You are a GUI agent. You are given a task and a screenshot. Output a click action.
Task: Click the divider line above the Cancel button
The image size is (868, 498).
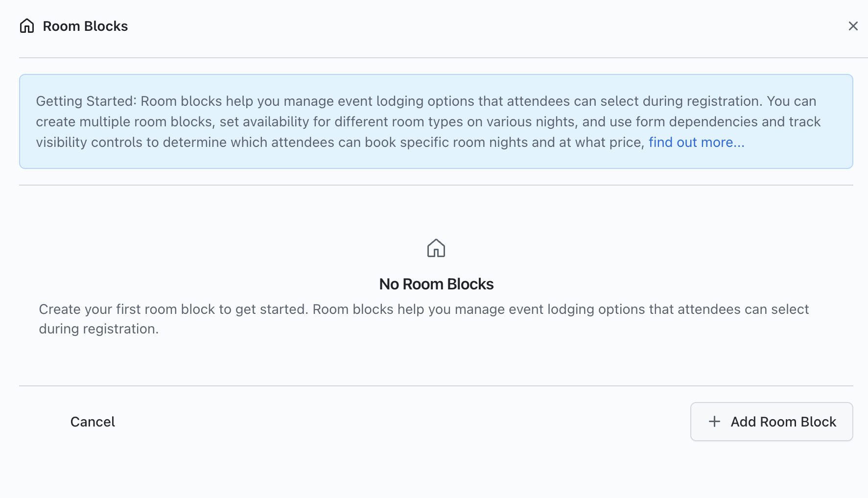(436, 386)
